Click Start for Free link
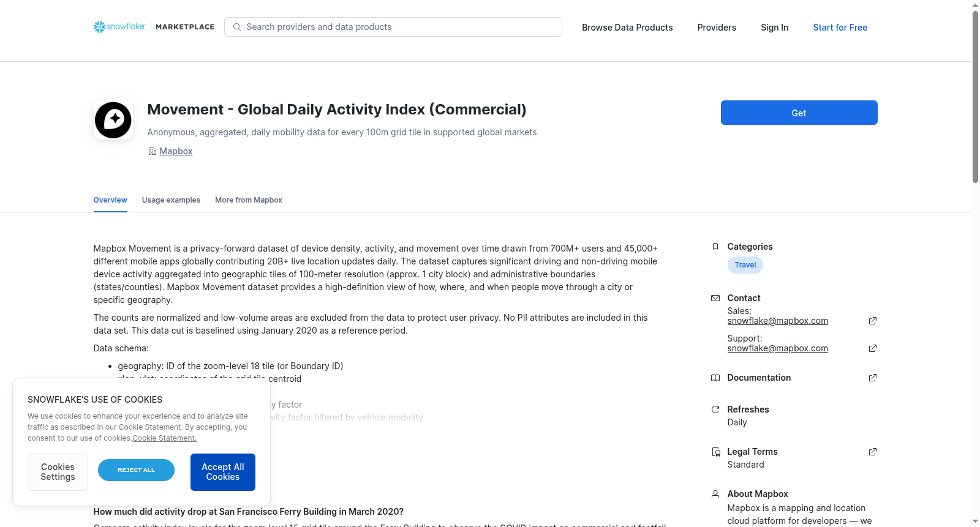980x527 pixels. pyautogui.click(x=840, y=28)
